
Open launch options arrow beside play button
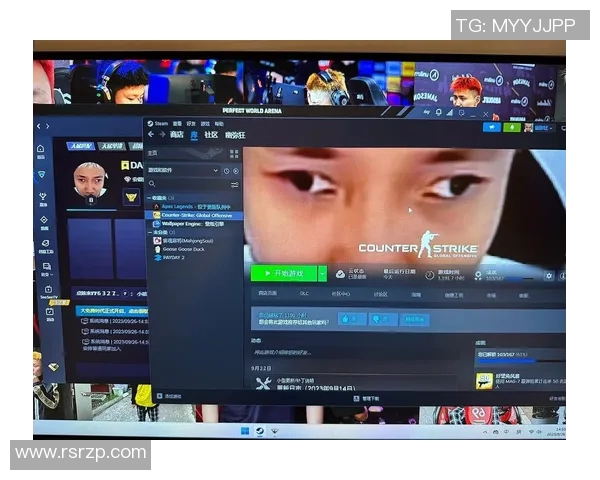(322, 274)
